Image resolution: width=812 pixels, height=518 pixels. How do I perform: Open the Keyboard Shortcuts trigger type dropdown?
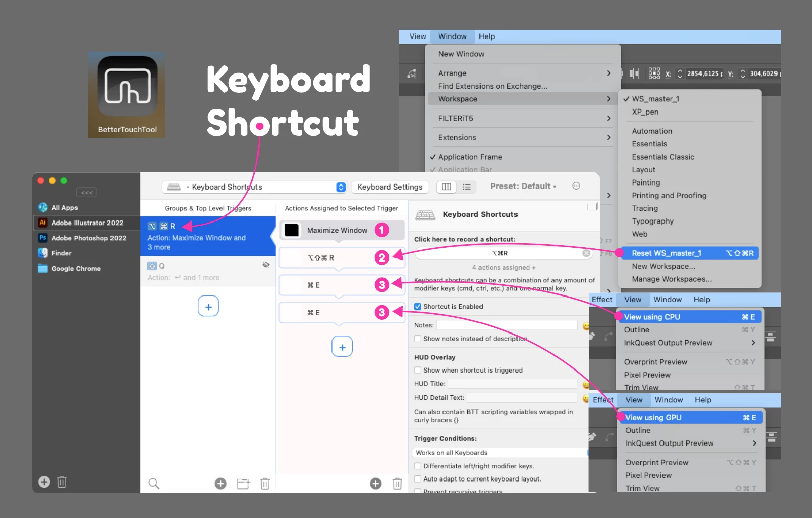pyautogui.click(x=254, y=187)
